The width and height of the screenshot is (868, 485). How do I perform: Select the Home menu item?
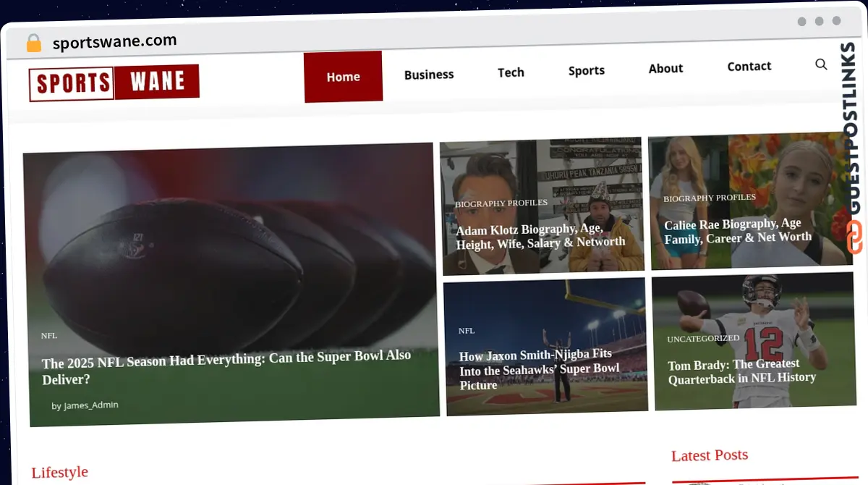pyautogui.click(x=343, y=76)
